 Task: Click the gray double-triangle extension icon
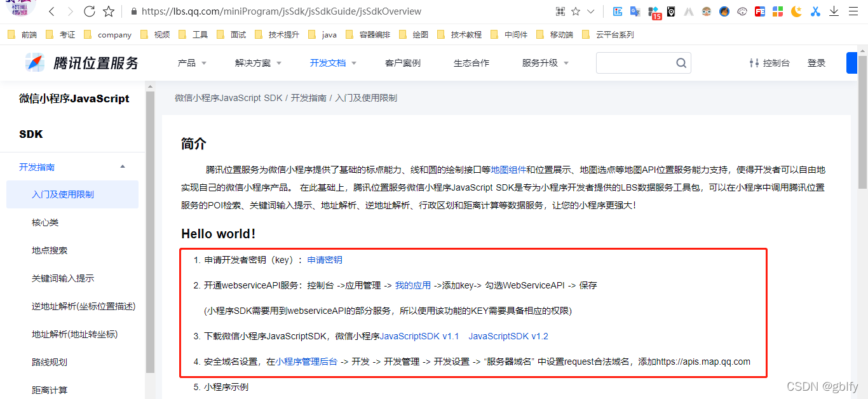pyautogui.click(x=689, y=11)
